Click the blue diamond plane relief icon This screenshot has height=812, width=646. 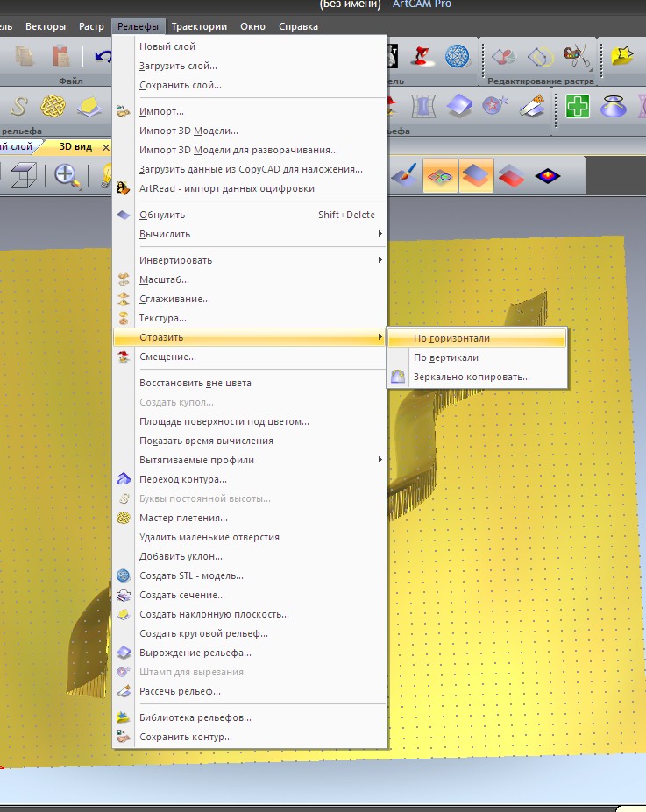point(459,106)
